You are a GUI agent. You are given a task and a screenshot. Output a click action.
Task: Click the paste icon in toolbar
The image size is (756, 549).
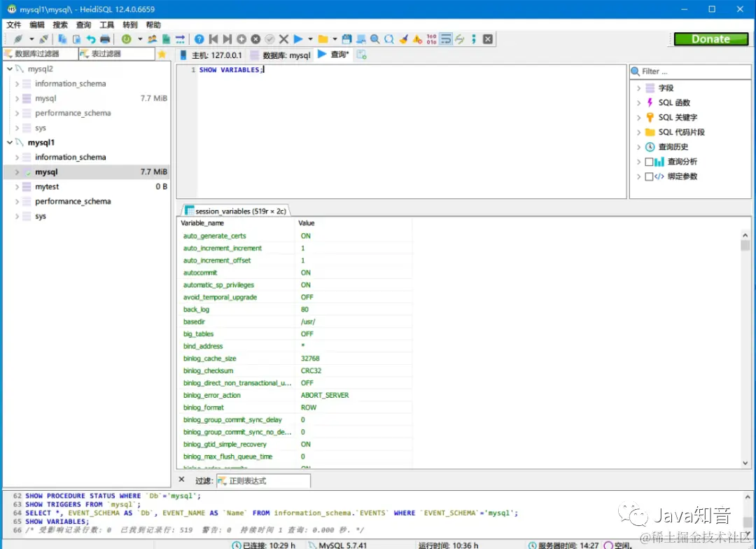tap(77, 39)
